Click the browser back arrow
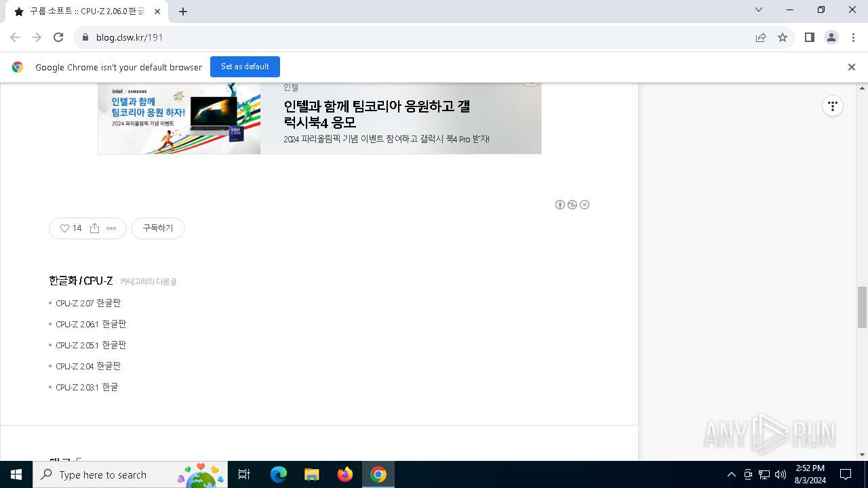Image resolution: width=868 pixels, height=488 pixels. click(x=15, y=37)
